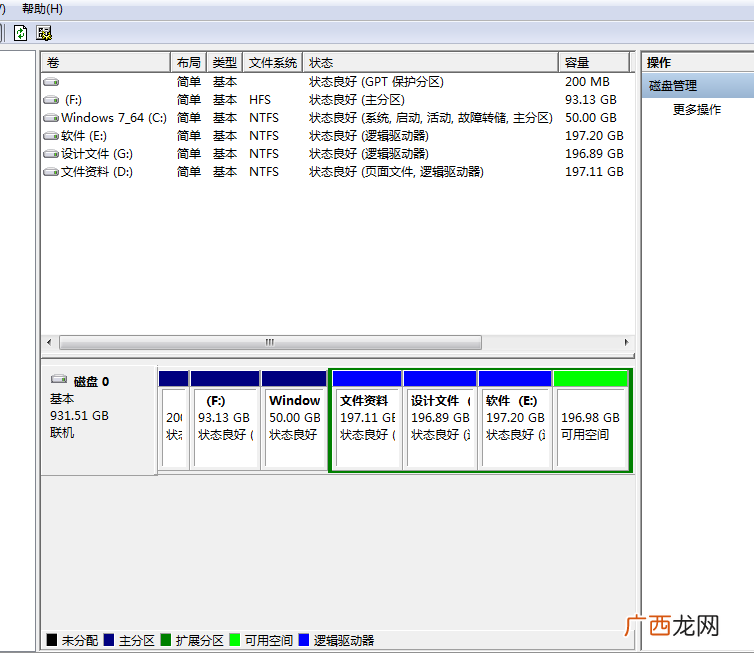Select the Windows 7_64 (C:) drive icon
The width and height of the screenshot is (754, 654).
click(51, 118)
